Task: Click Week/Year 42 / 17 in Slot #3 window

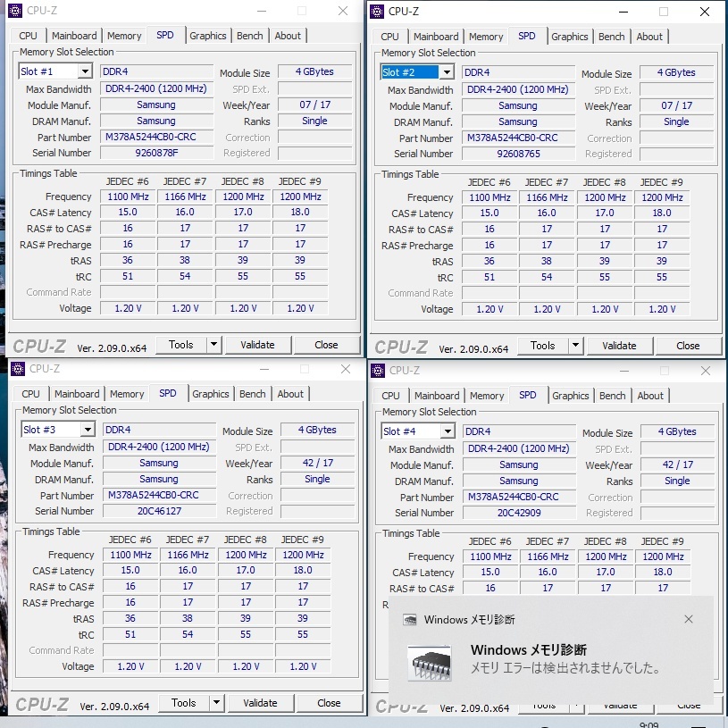Action: 318,463
